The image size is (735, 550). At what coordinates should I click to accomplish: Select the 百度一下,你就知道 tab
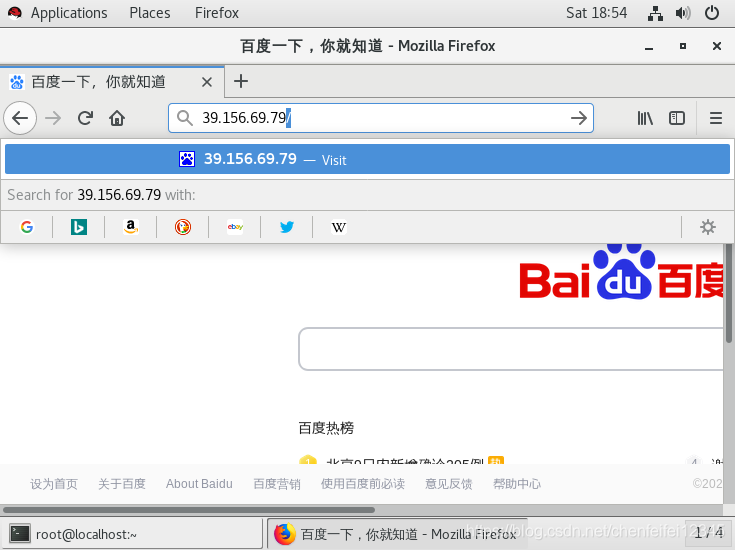[112, 82]
